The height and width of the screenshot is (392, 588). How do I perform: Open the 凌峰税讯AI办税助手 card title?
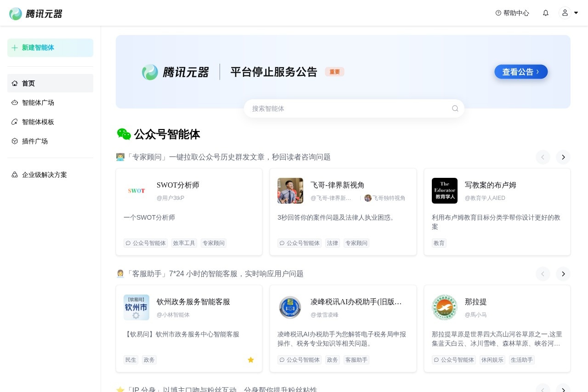[x=356, y=302]
